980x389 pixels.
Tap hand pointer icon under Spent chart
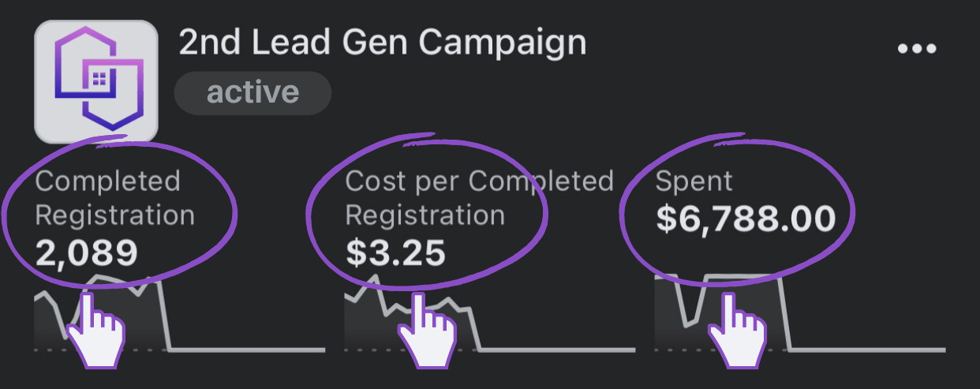[737, 330]
